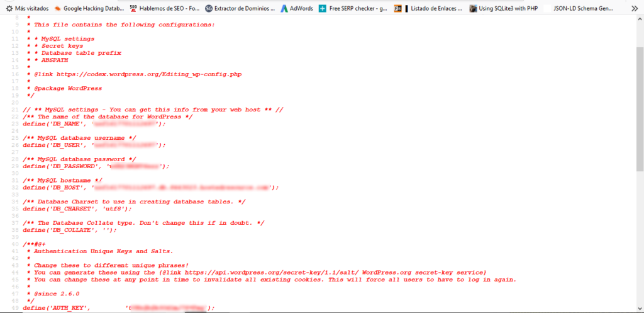
Task: Click the define('DB_CHARSET', 'utf8') line
Action: pyautogui.click(x=77, y=208)
